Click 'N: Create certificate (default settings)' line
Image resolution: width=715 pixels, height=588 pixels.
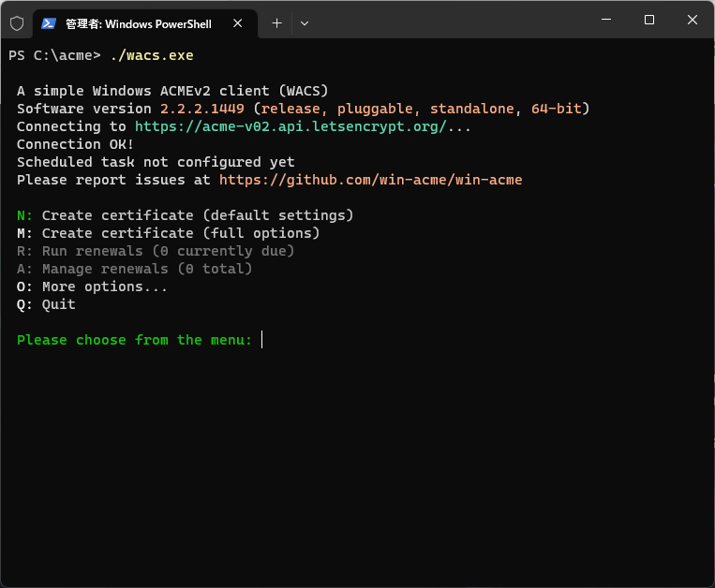pyautogui.click(x=186, y=215)
